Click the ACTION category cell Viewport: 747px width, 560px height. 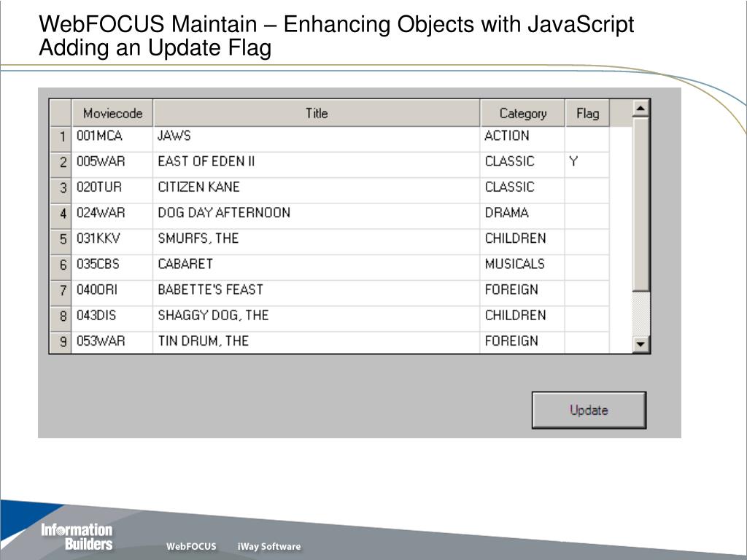522,139
